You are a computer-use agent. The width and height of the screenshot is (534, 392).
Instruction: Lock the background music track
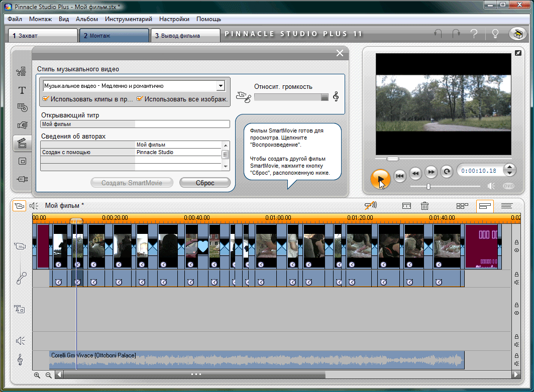pyautogui.click(x=516, y=355)
